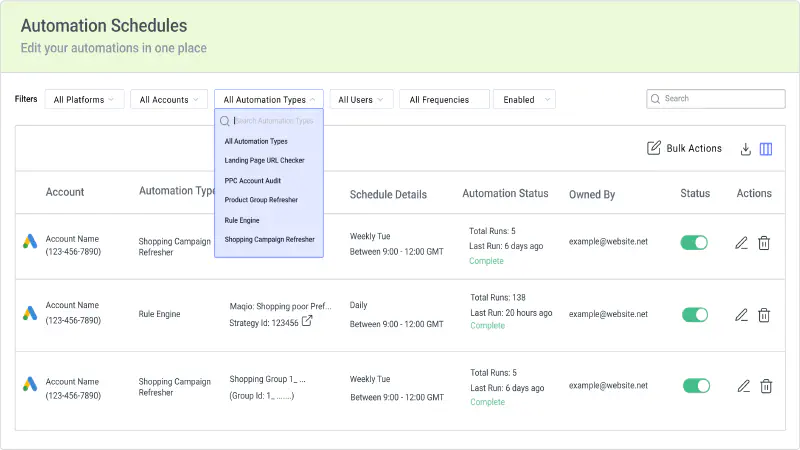Edit the first Shopping Campaign Refresher row
Viewport: 800px width, 450px height.
741,243
